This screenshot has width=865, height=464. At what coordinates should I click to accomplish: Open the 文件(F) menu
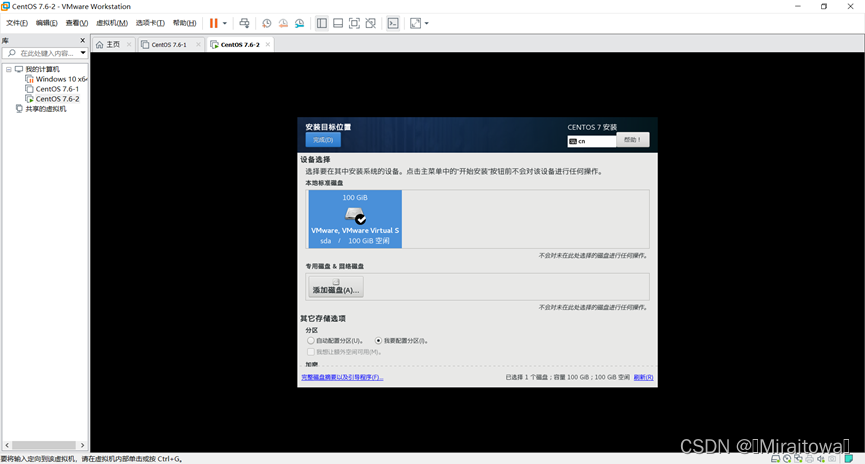click(x=17, y=23)
